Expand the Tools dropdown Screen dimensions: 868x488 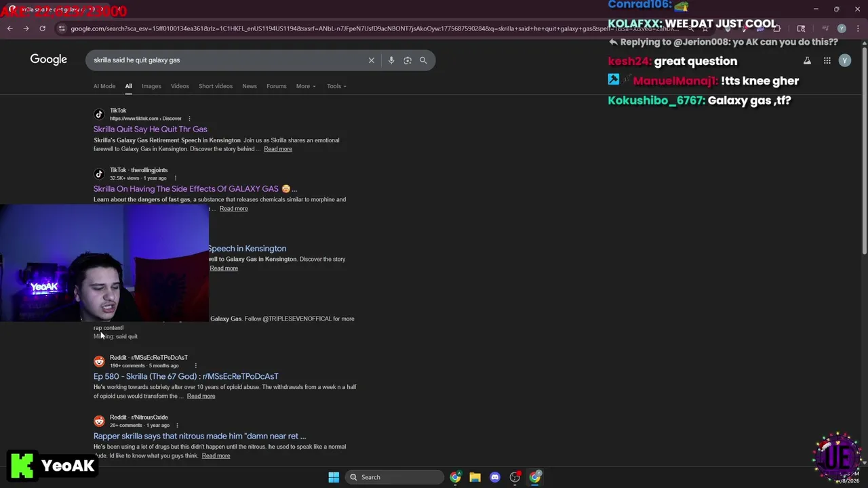pos(336,86)
